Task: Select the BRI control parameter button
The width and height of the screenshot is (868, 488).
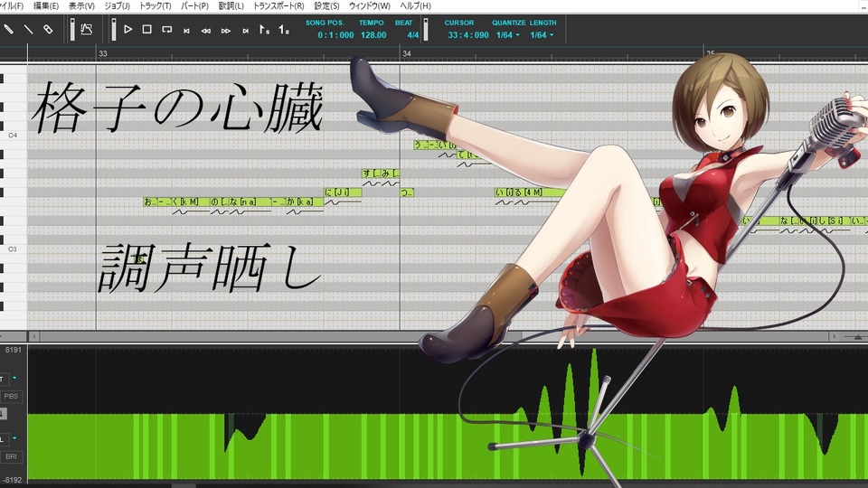Action: pos(11,456)
